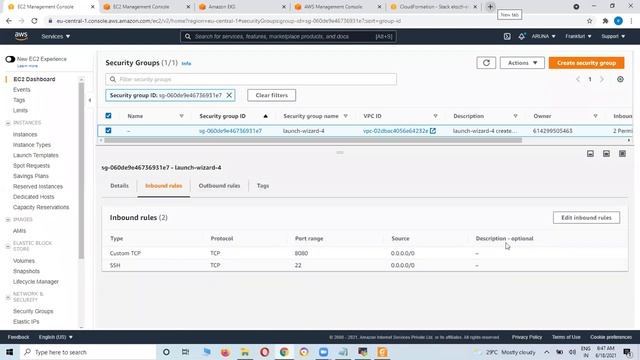
Task: Click Edit inbound rules button
Action: click(x=586, y=218)
